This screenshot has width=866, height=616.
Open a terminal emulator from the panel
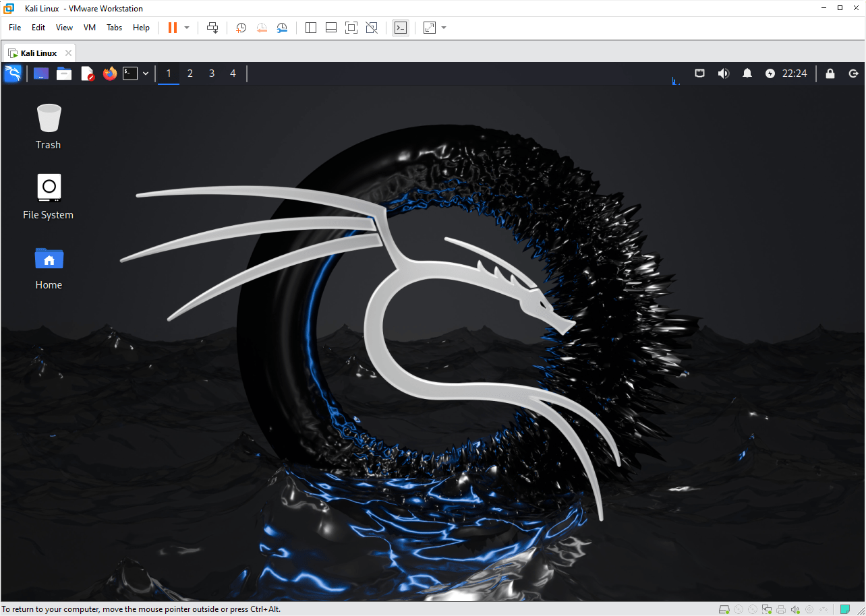[130, 73]
